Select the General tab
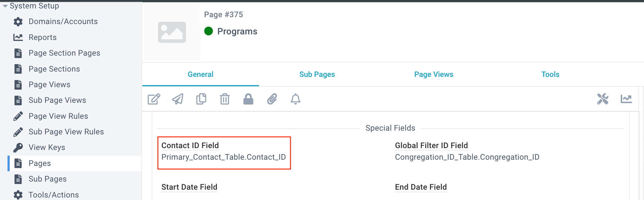 (x=201, y=74)
